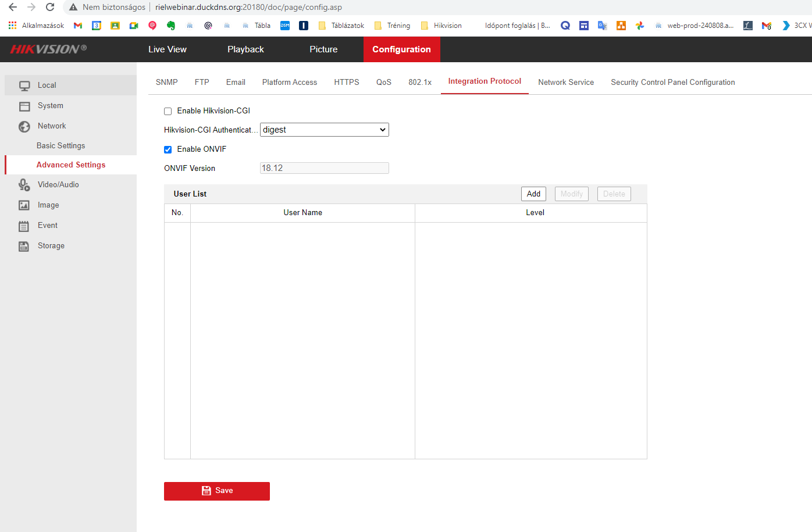The height and width of the screenshot is (532, 812).
Task: Click the Event calendar icon in sidebar
Action: point(24,226)
